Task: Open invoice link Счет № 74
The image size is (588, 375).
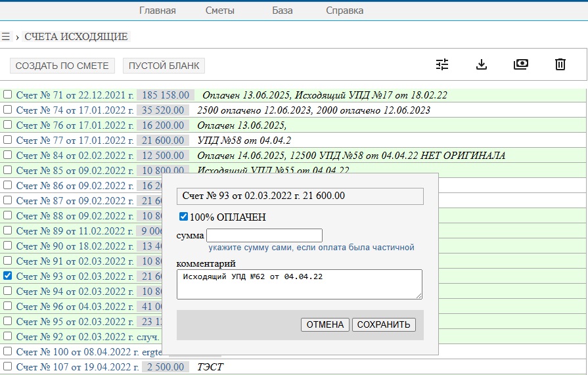Action: [75, 110]
